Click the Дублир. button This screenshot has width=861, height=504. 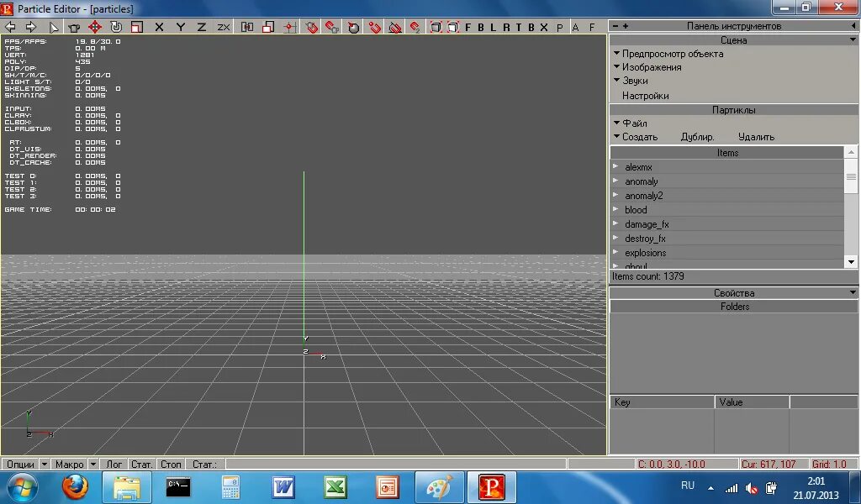(x=697, y=137)
